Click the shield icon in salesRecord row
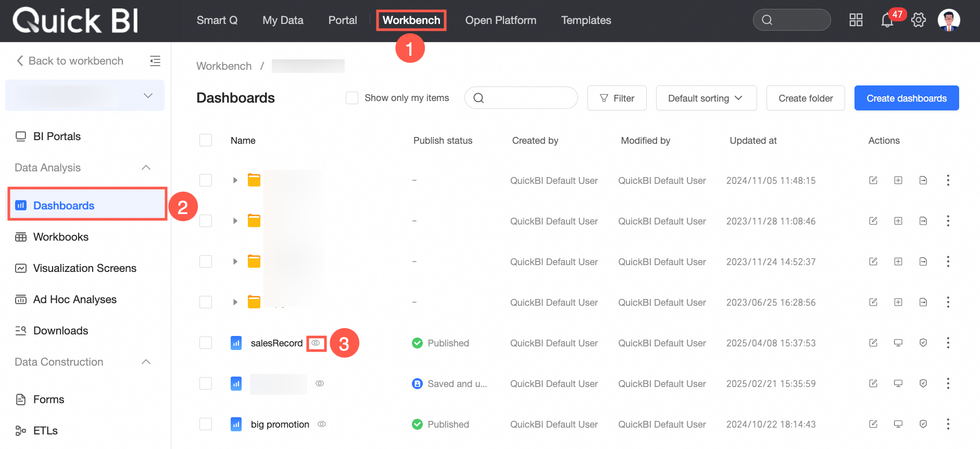 tap(923, 343)
